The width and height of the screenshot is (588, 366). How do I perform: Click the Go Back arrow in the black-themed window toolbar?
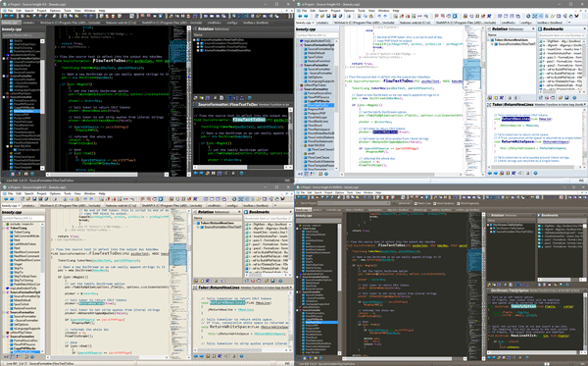click(5, 16)
